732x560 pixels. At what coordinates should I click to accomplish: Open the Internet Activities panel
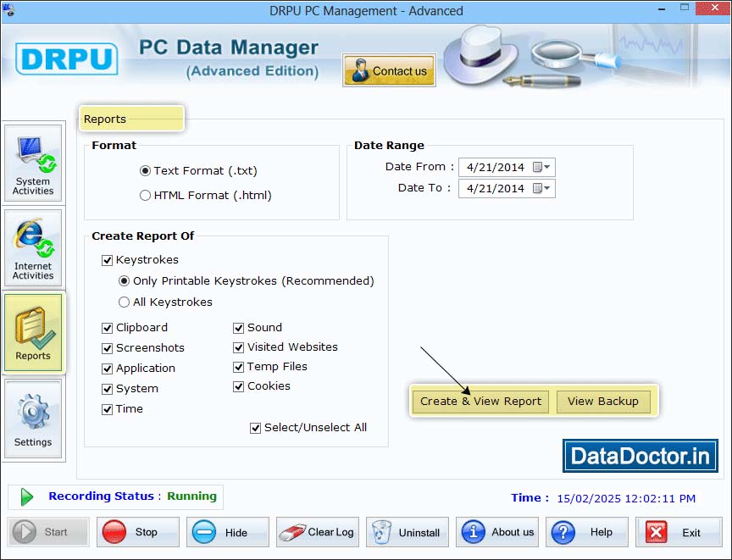pos(33,247)
